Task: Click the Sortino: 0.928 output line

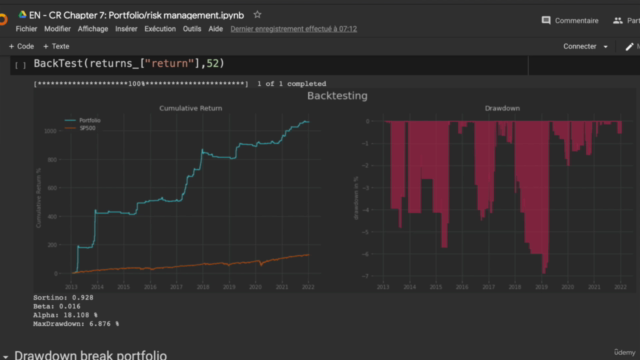Action: 63,298
